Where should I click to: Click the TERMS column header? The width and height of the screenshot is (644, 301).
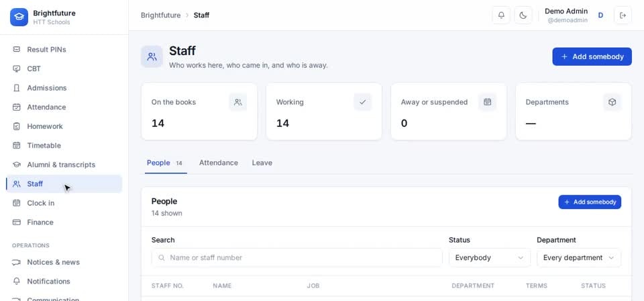[537, 286]
